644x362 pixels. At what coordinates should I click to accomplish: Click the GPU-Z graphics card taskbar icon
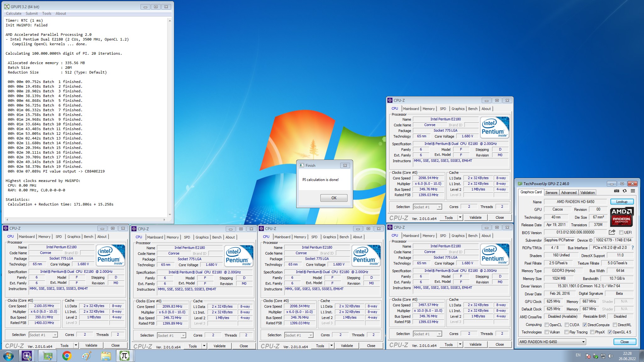pyautogui.click(x=48, y=356)
